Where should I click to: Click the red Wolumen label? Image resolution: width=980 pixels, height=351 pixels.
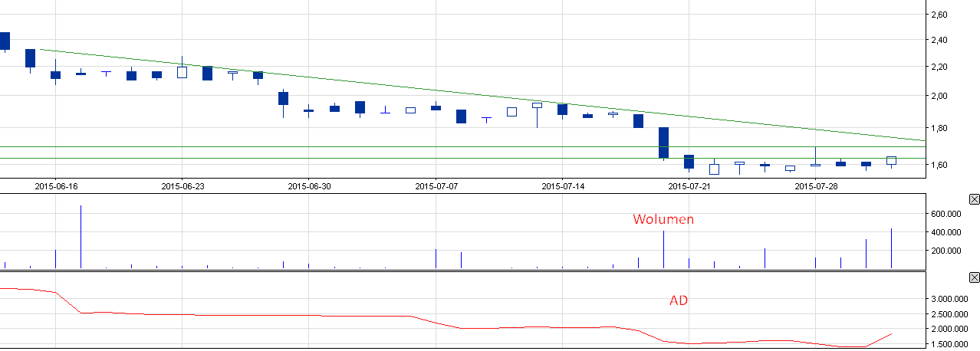pos(663,219)
